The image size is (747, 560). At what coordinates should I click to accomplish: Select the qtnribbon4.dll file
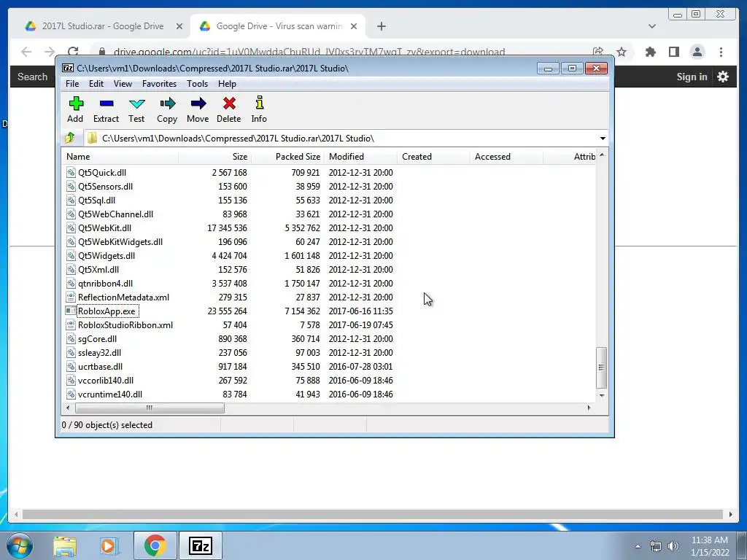point(105,284)
